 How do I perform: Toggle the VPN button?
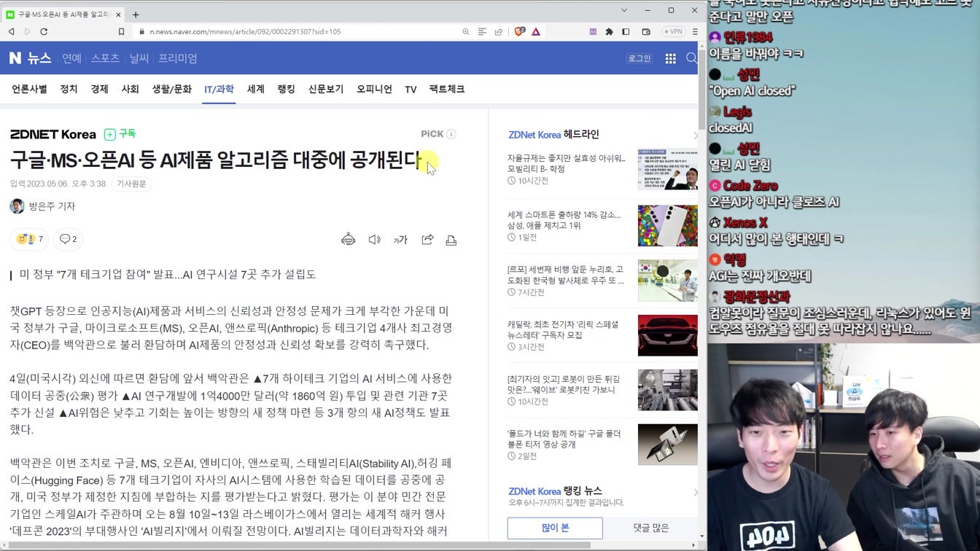673,32
